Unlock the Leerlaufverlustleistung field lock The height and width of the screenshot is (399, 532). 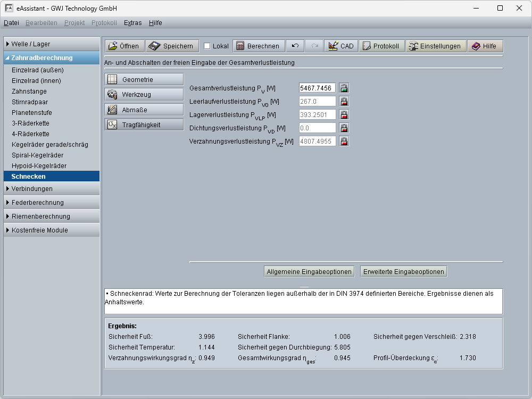click(x=344, y=102)
